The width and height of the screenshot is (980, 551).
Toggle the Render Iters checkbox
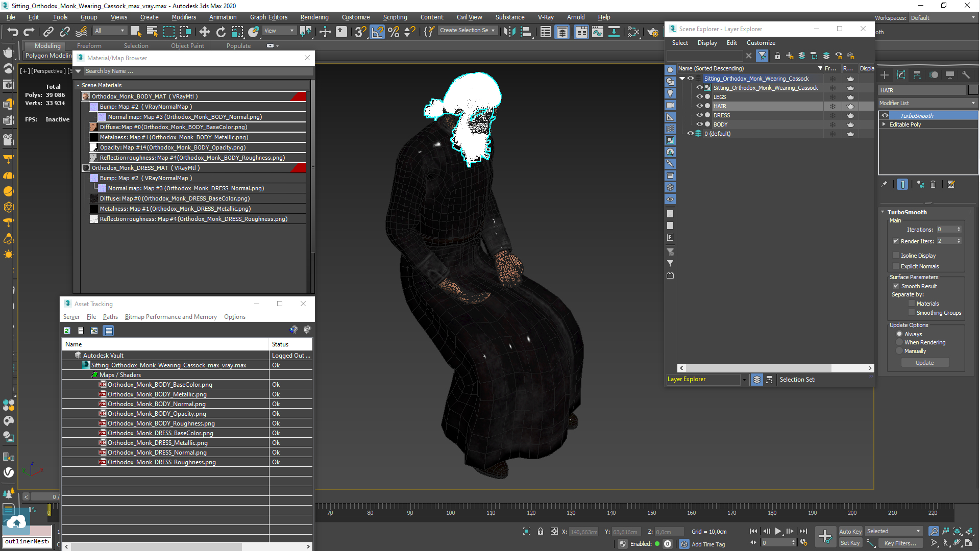(896, 241)
